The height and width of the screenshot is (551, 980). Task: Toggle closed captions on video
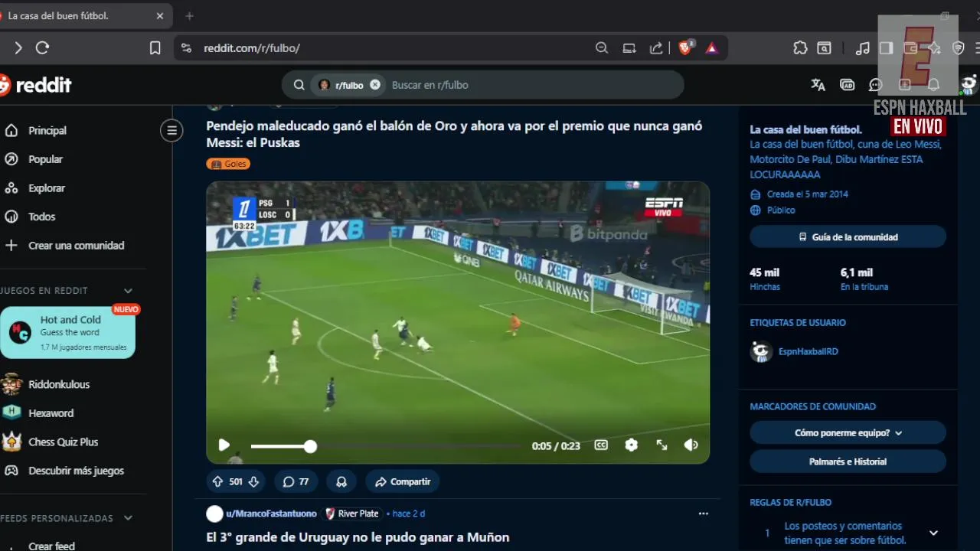pyautogui.click(x=601, y=445)
